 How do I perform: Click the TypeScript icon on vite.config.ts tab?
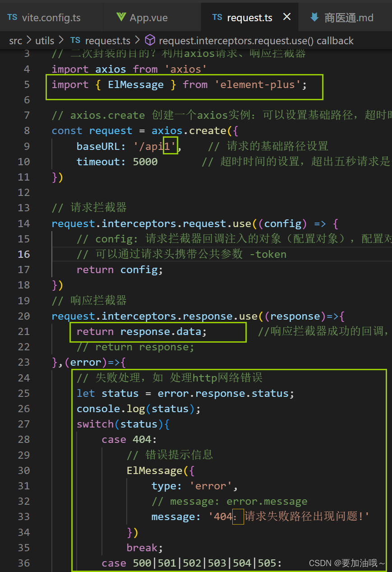tap(13, 18)
